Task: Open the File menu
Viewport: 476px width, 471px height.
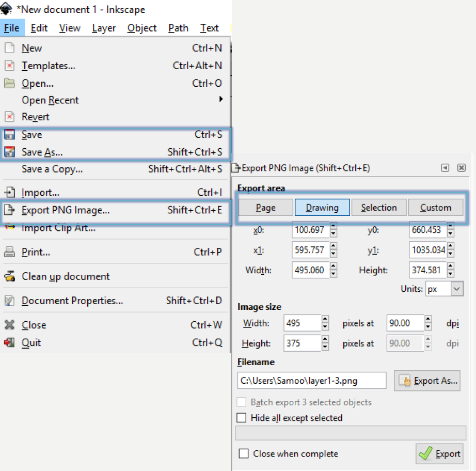Action: [12, 28]
